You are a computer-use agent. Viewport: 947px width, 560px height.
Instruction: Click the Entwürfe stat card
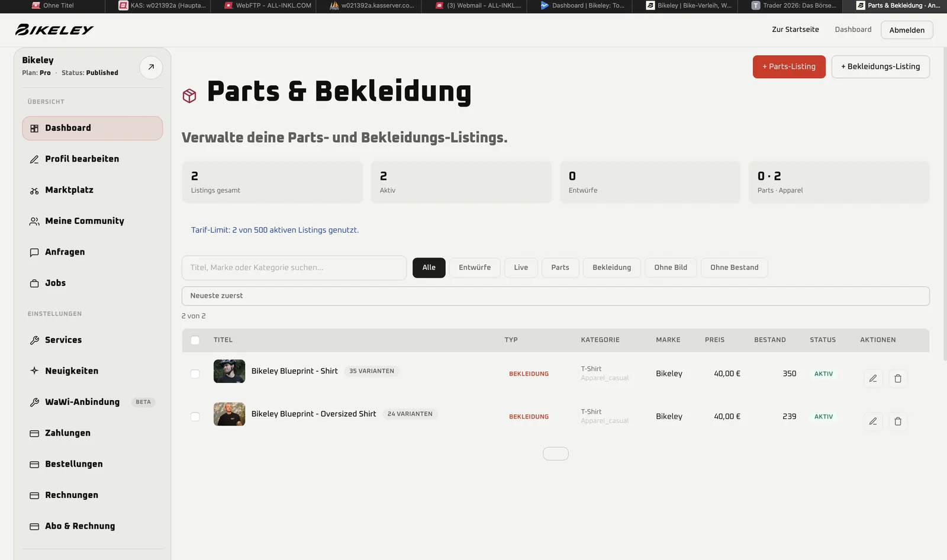coord(650,182)
